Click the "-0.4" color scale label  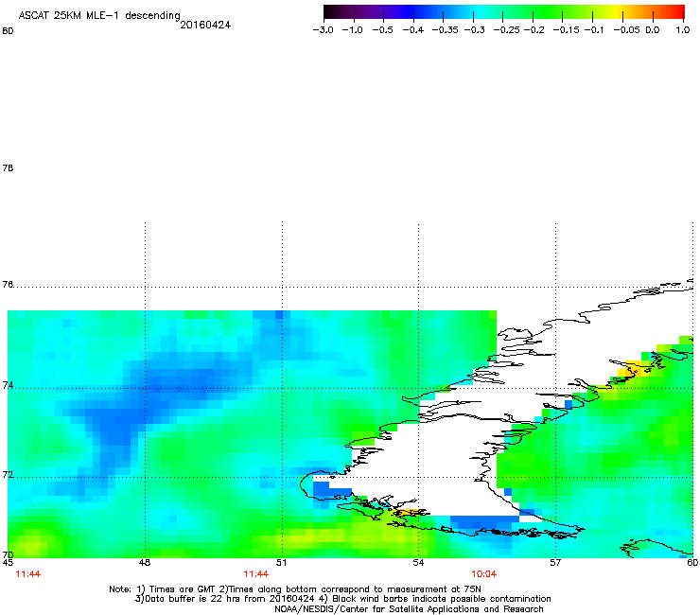(x=413, y=30)
